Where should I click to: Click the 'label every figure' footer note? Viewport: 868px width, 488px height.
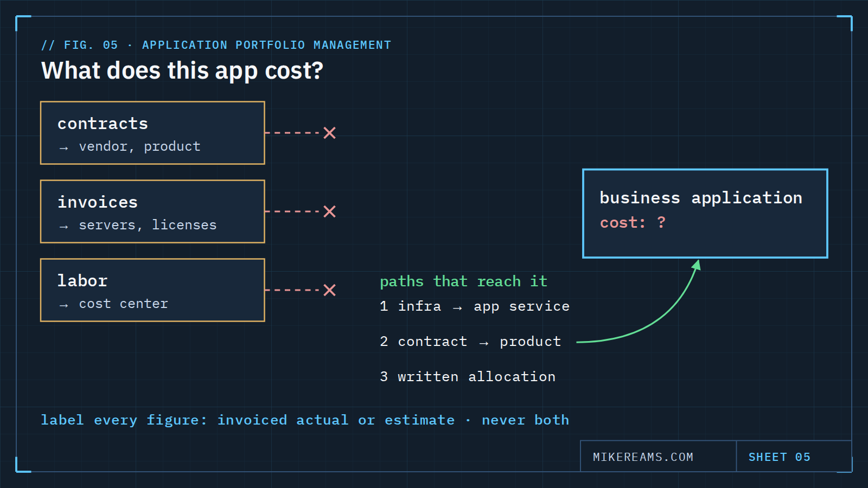click(305, 420)
